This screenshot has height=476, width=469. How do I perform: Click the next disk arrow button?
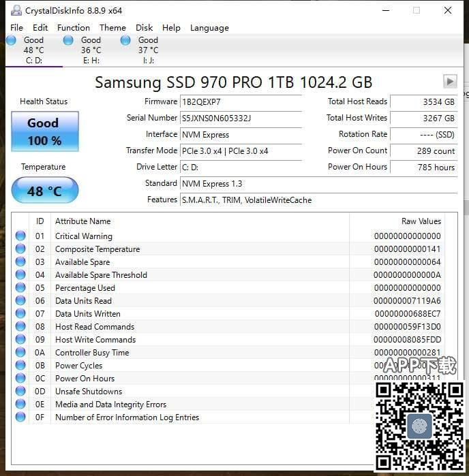point(449,82)
